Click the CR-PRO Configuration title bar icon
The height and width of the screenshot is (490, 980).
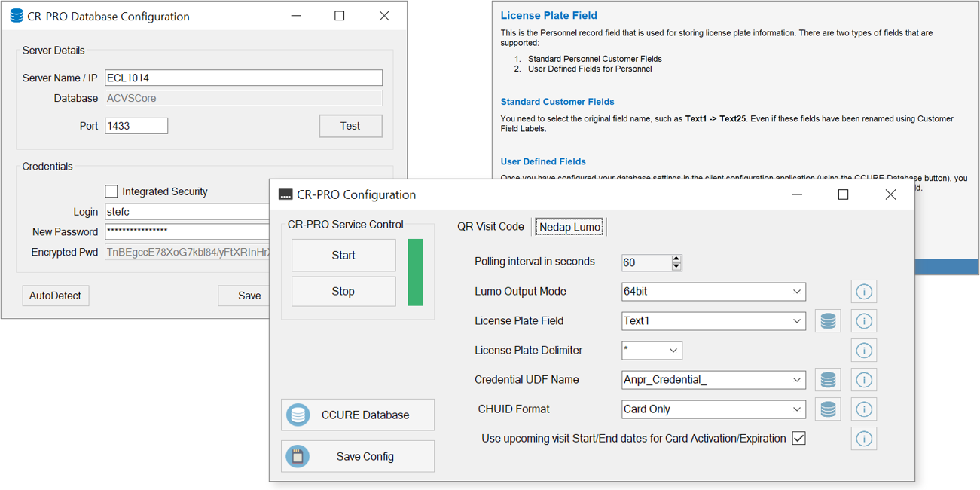tap(285, 194)
